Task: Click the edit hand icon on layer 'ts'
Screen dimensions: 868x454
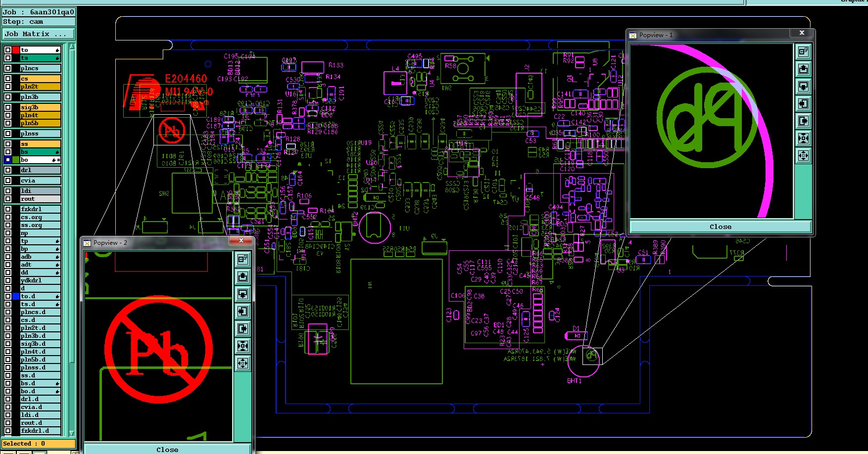Action: click(x=57, y=58)
